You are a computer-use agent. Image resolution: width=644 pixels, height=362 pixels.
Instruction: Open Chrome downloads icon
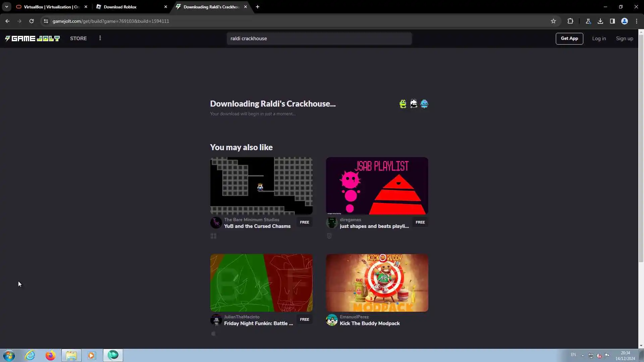pyautogui.click(x=600, y=21)
